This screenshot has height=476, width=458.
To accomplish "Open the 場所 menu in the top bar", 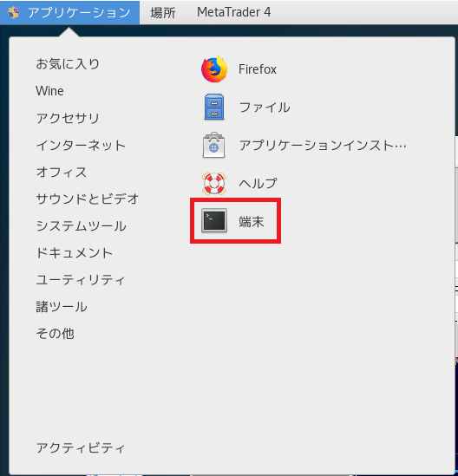I will 163,12.
